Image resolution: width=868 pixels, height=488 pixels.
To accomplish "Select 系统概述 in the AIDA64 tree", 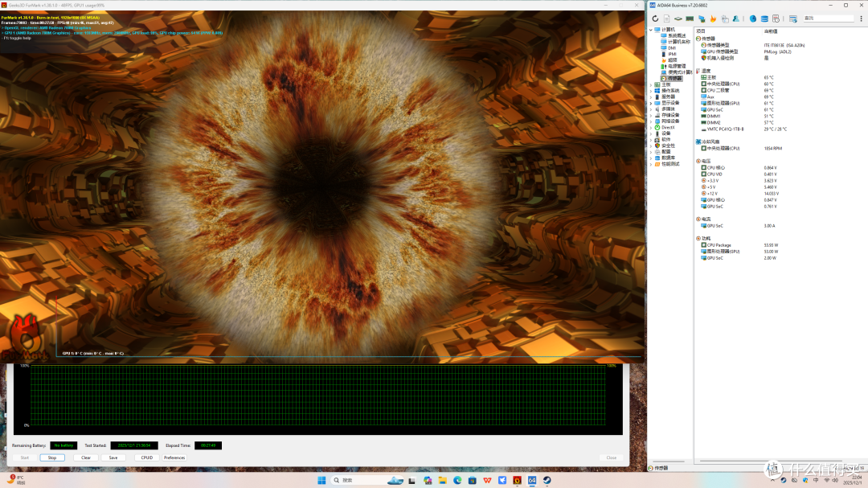I will click(677, 36).
